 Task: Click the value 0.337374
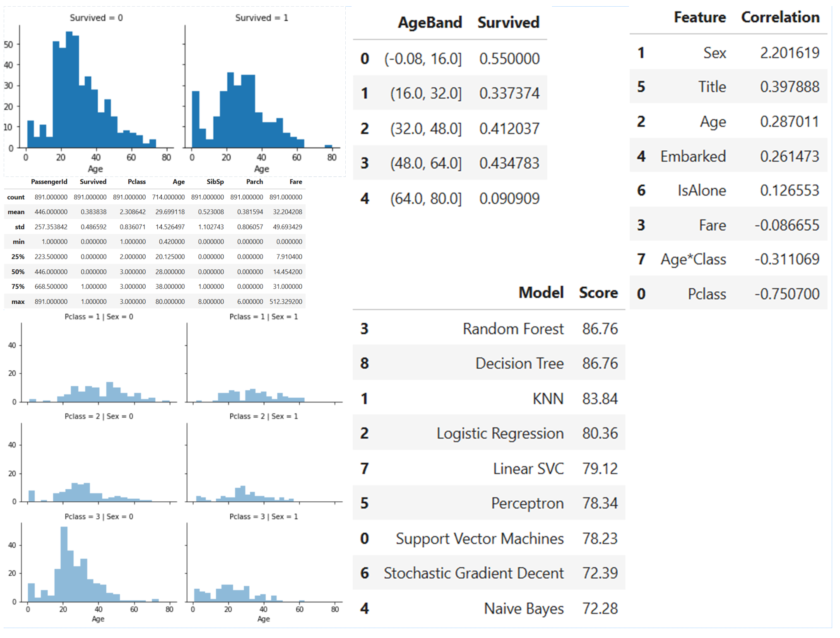point(509,93)
